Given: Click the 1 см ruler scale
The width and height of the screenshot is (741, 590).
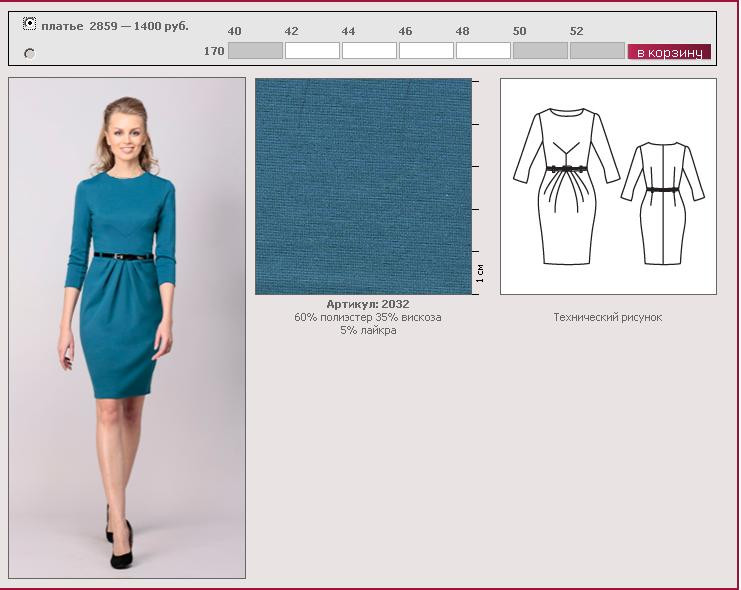Looking at the screenshot, I should (479, 272).
